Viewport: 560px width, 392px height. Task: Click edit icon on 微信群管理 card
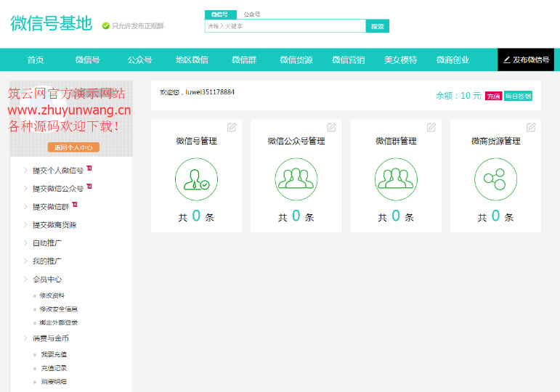431,127
